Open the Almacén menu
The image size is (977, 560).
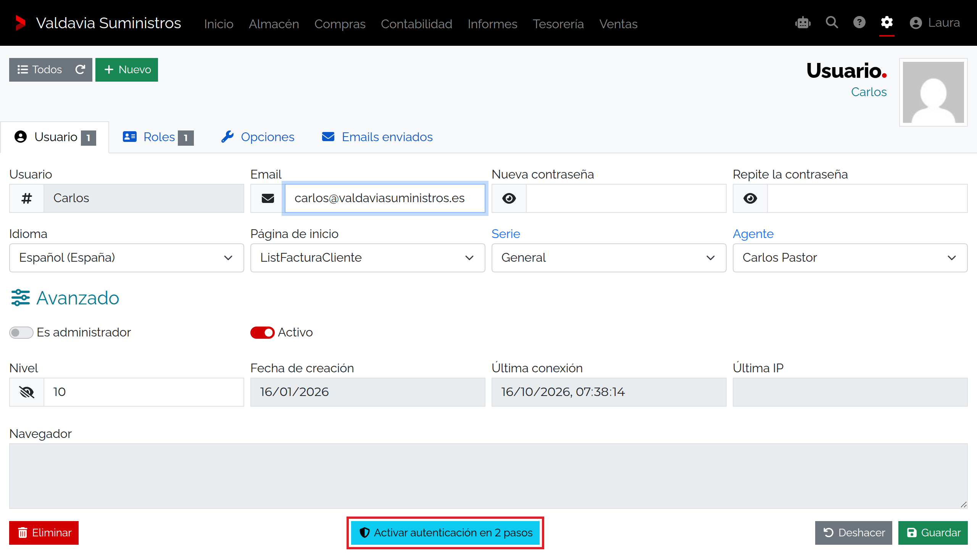click(x=274, y=24)
